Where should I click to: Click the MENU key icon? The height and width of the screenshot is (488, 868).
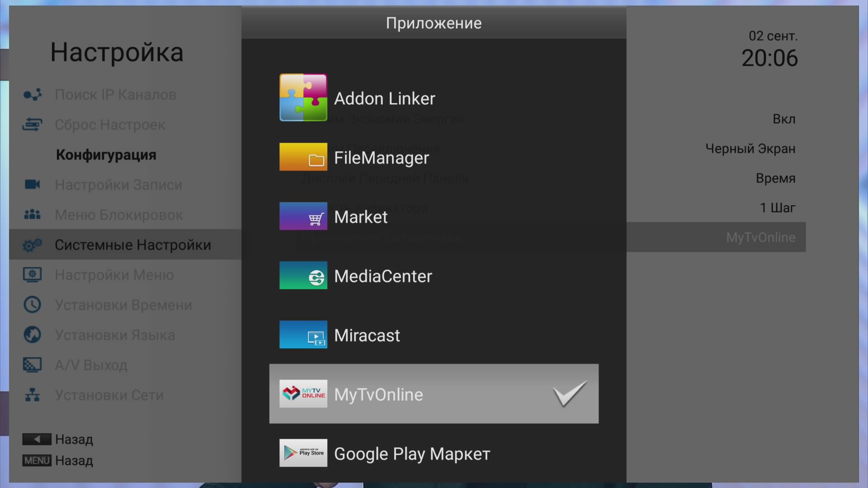[37, 460]
